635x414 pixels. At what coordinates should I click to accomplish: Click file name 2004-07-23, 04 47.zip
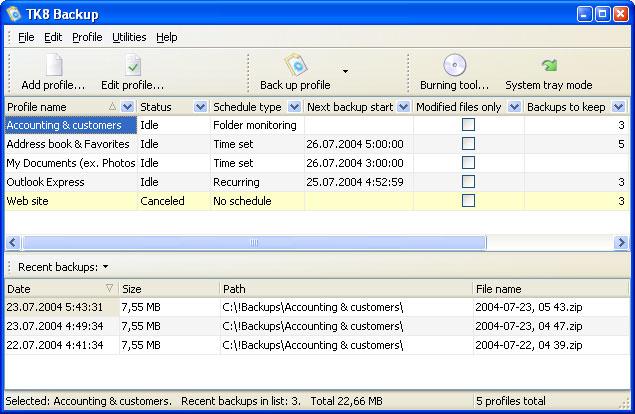529,326
